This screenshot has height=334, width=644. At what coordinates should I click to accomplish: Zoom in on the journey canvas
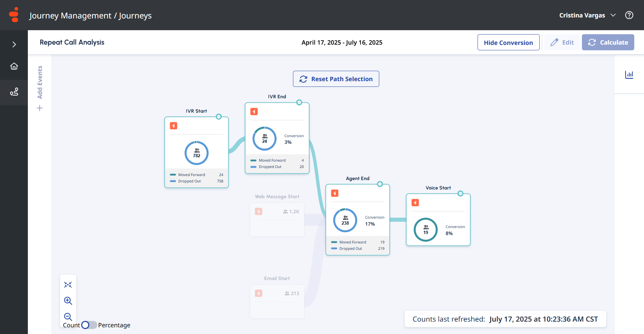coord(68,301)
